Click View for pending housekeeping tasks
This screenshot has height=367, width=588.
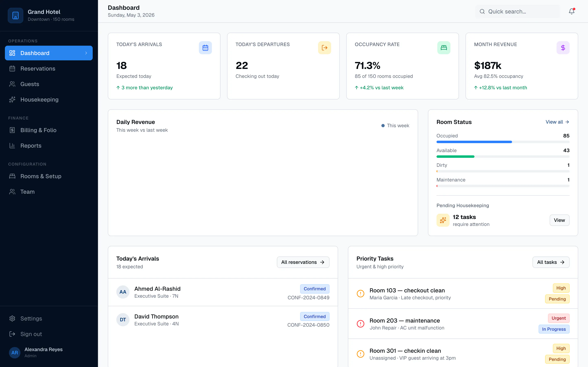tap(559, 220)
